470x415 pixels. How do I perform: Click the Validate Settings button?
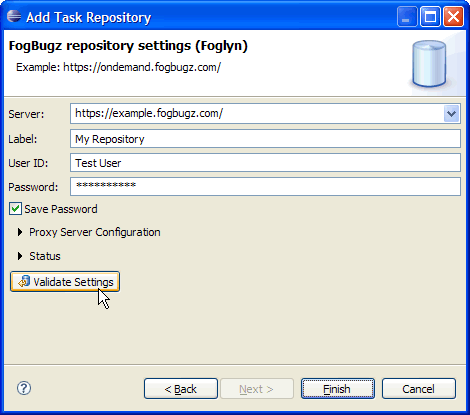[65, 282]
